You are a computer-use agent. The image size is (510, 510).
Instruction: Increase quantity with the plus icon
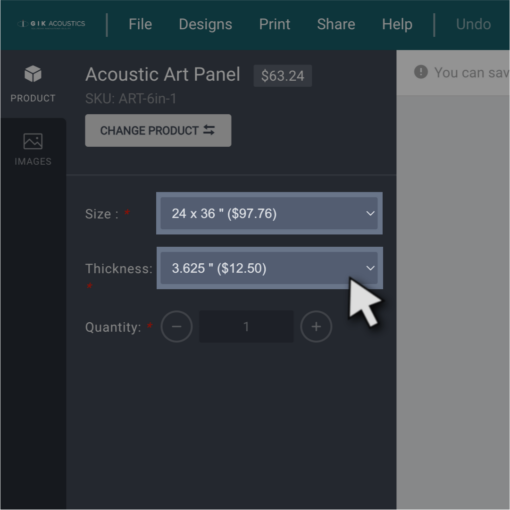(x=316, y=327)
